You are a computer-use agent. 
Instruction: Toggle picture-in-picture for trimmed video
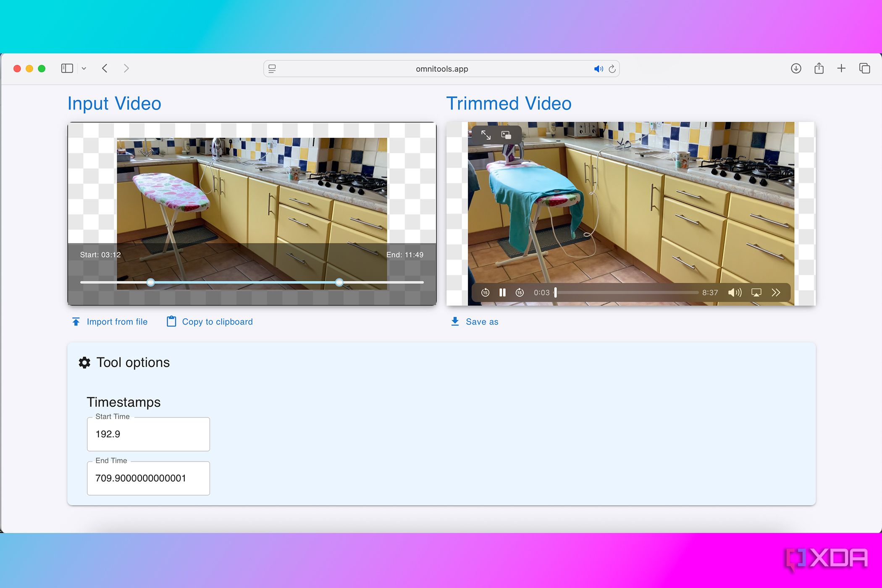506,135
